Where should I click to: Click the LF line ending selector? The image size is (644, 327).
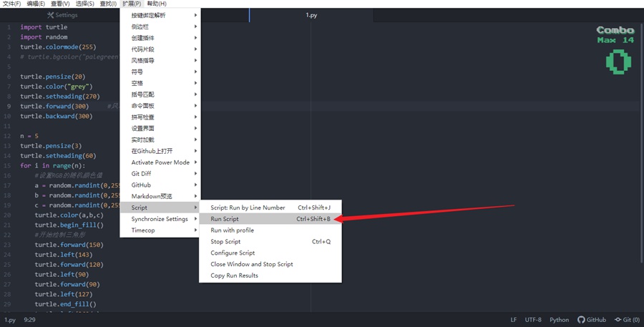513,320
